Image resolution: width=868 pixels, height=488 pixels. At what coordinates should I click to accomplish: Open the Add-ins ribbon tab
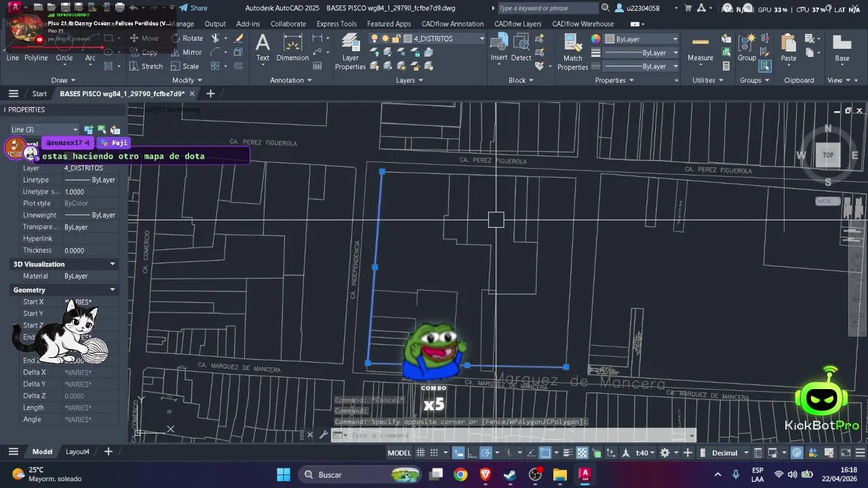248,24
